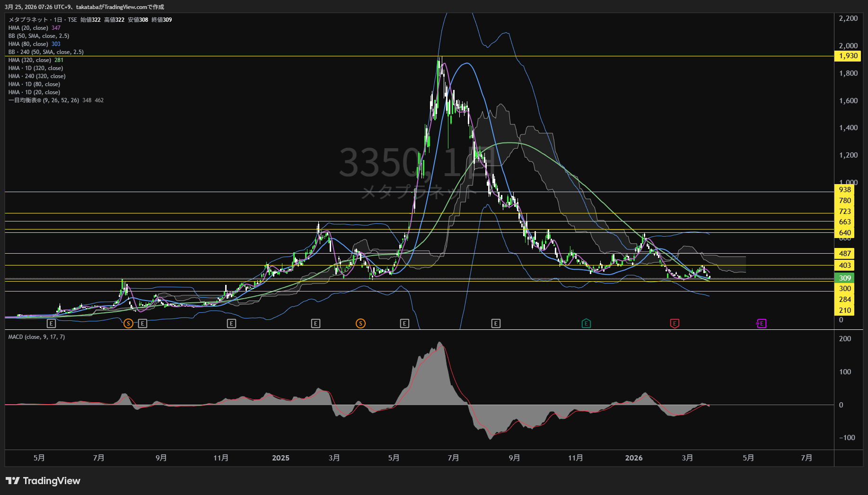This screenshot has height=495, width=868.
Task: Click the leftmost orange S split marker
Action: (x=128, y=324)
